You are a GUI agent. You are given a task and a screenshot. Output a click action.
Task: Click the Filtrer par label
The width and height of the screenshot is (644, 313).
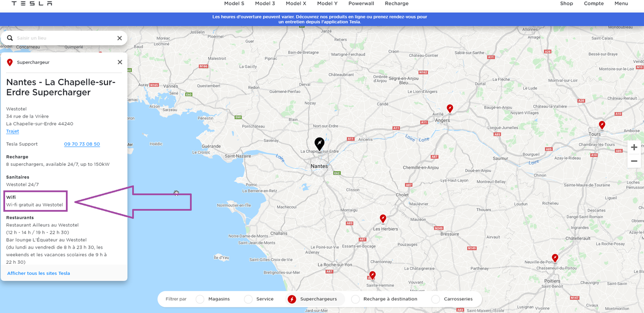pos(176,299)
